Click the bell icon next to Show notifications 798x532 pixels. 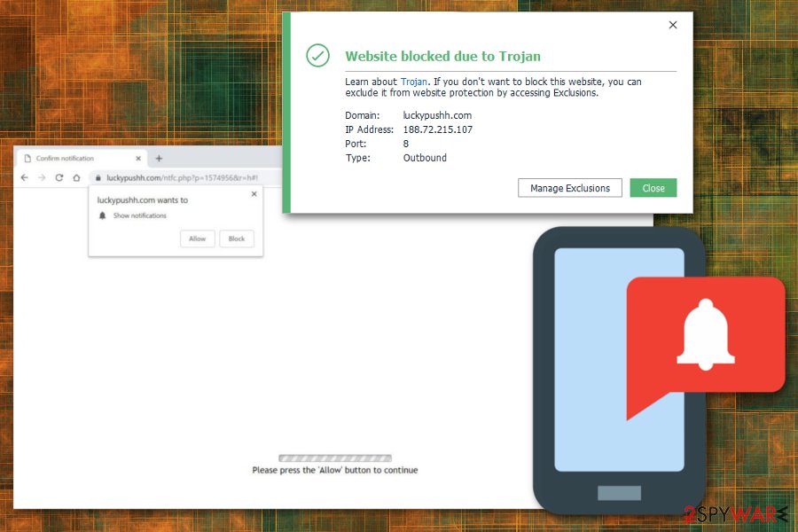(102, 215)
